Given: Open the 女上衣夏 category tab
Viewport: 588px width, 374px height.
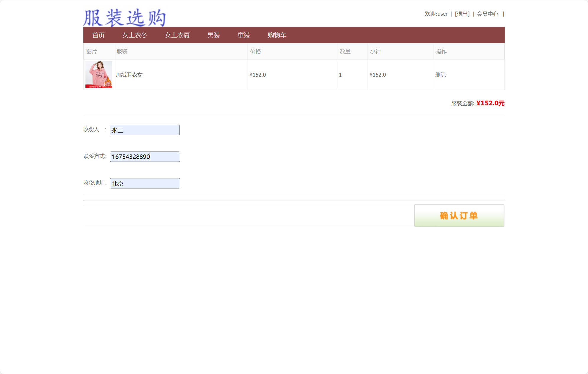Looking at the screenshot, I should [x=177, y=35].
